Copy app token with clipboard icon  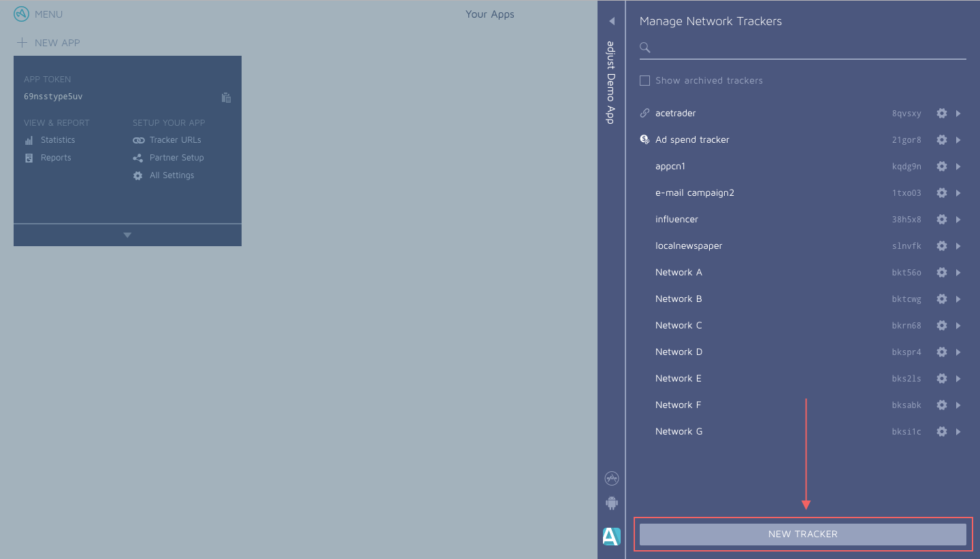(x=226, y=97)
